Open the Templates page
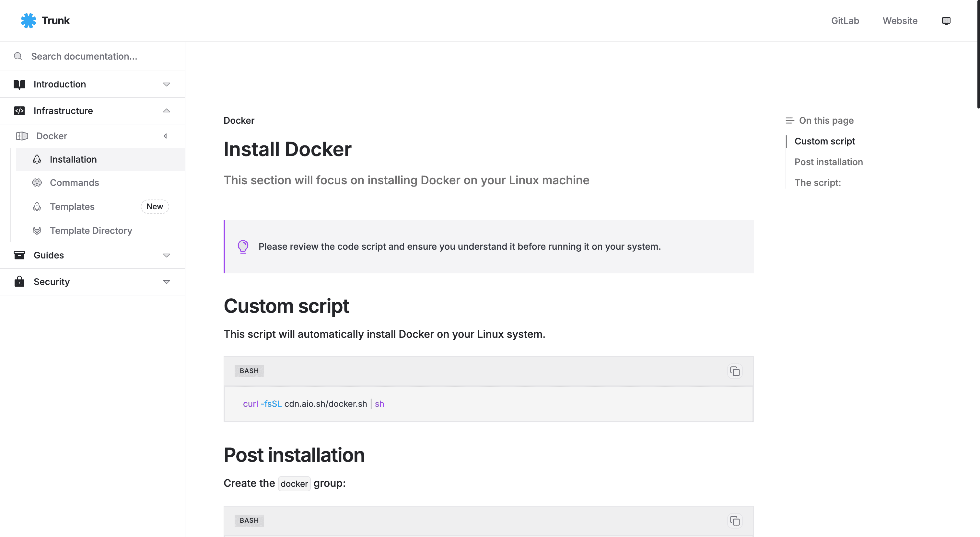980x537 pixels. click(x=72, y=207)
